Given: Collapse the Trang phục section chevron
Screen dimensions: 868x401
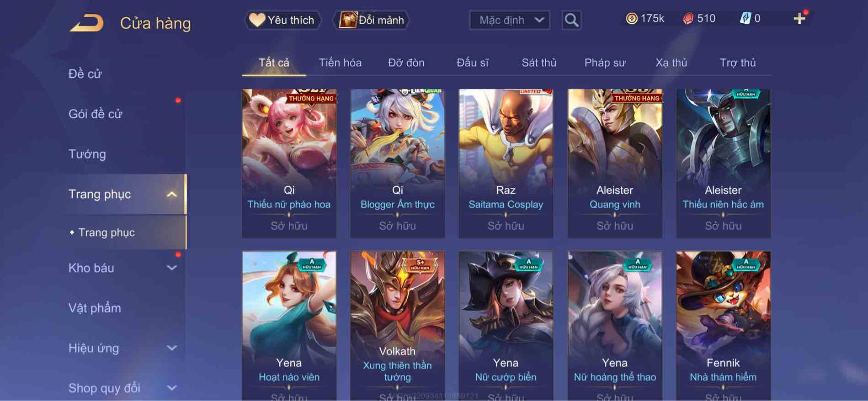Looking at the screenshot, I should (x=172, y=194).
